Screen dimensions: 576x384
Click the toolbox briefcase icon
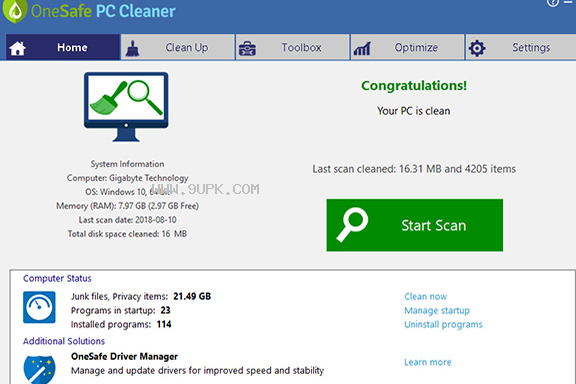pos(247,49)
